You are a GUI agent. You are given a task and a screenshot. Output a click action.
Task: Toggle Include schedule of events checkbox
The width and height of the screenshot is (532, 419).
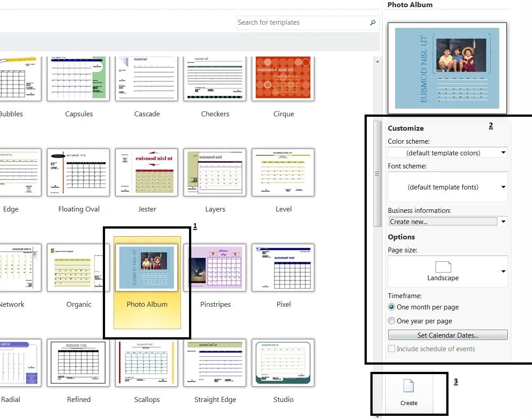391,348
